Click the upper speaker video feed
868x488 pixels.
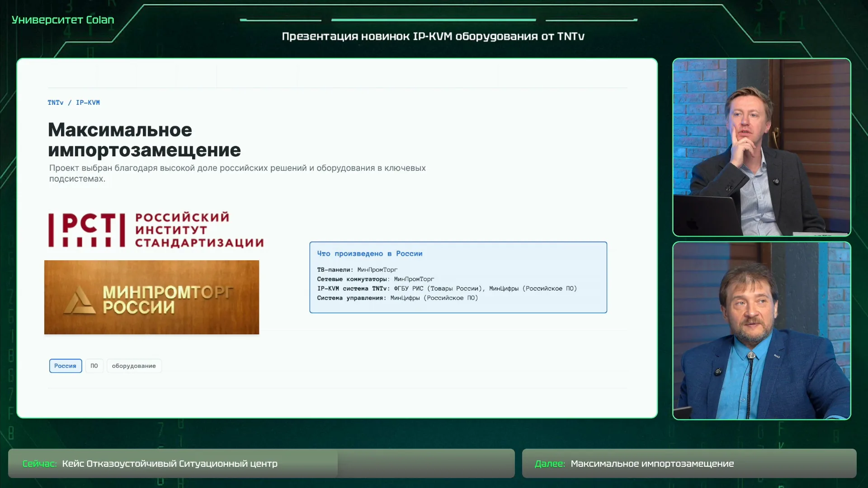[x=762, y=147]
